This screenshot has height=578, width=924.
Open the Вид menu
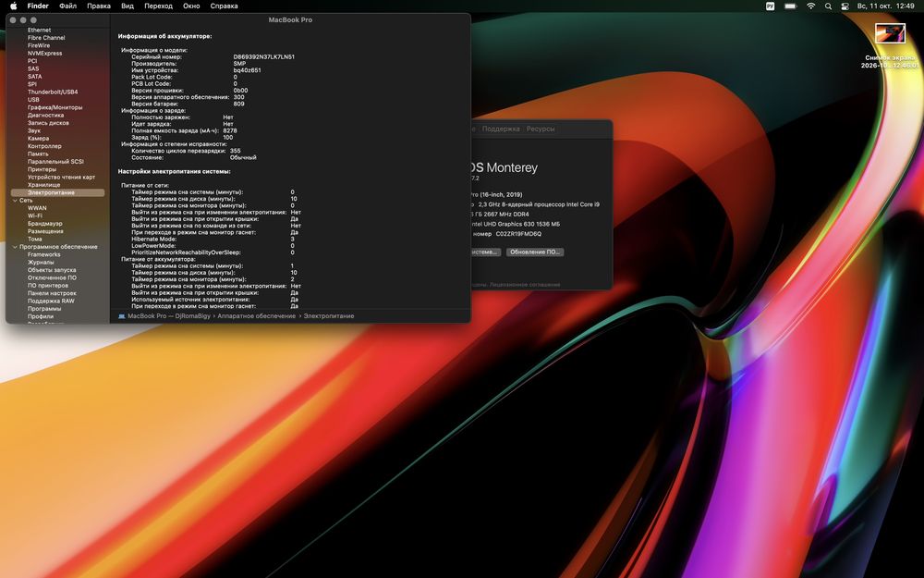point(128,6)
